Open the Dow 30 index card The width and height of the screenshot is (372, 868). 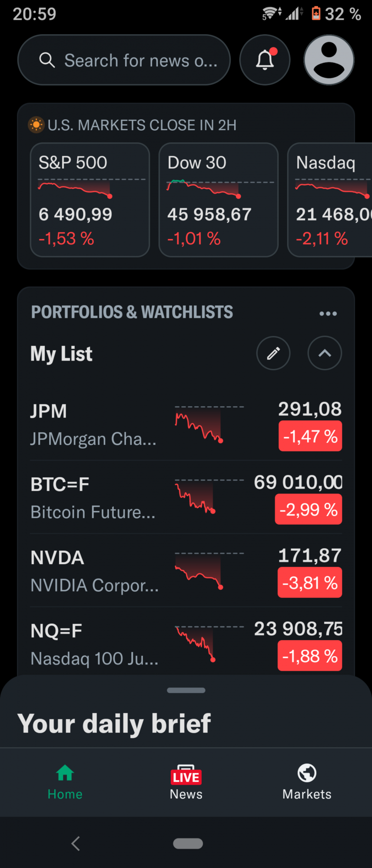tap(218, 200)
